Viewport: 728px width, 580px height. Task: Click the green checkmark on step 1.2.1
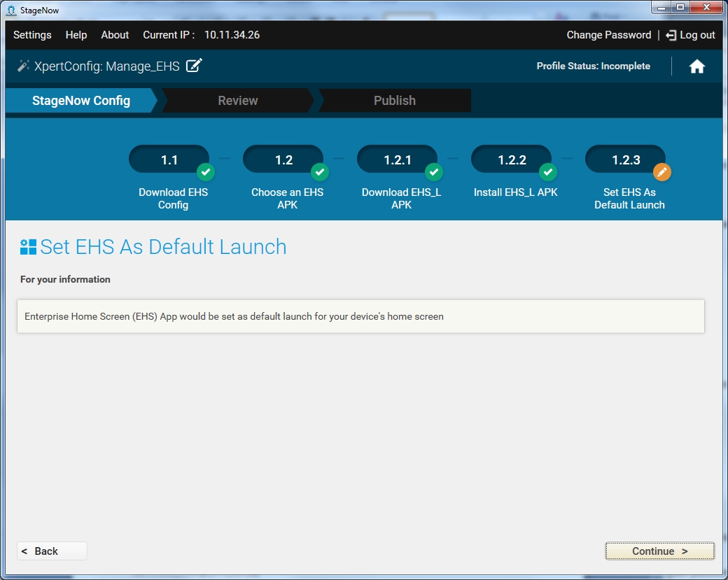(x=434, y=171)
